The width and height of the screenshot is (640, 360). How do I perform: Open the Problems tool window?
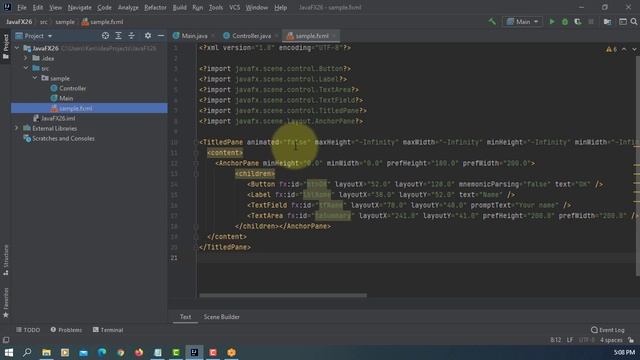pyautogui.click(x=66, y=330)
